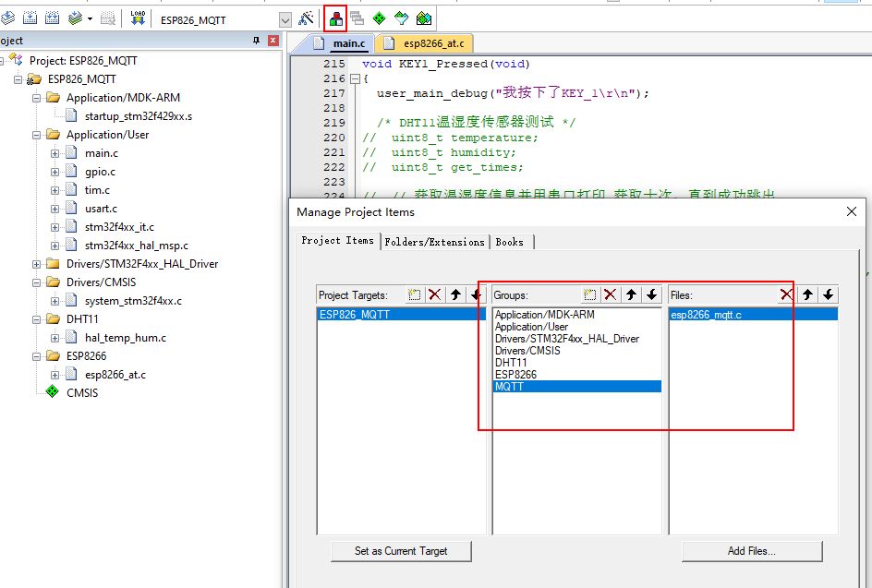Viewport: 872px width, 588px height.
Task: Collapse the Application/MDK-ARM group in tree
Action: 36,98
